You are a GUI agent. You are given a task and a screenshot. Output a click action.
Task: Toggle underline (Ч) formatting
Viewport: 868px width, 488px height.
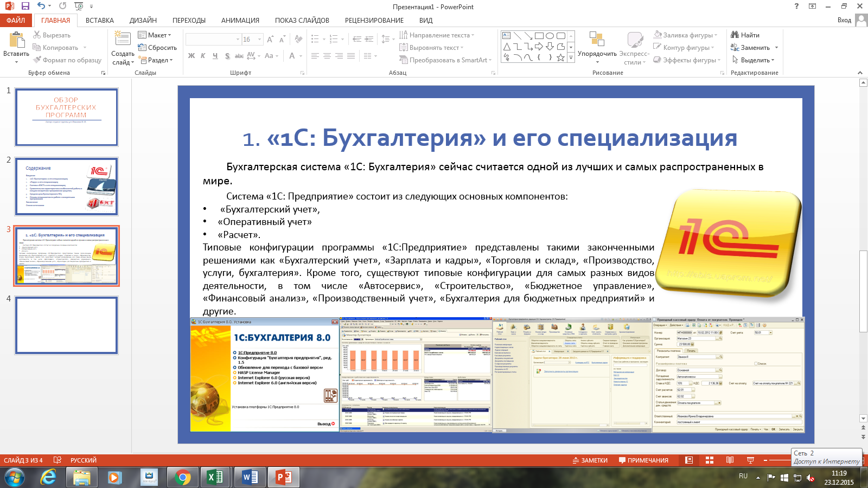coord(215,55)
